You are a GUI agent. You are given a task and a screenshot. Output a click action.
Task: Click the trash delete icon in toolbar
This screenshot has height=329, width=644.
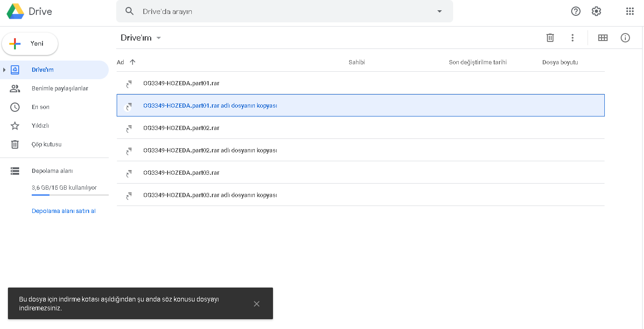pos(550,38)
